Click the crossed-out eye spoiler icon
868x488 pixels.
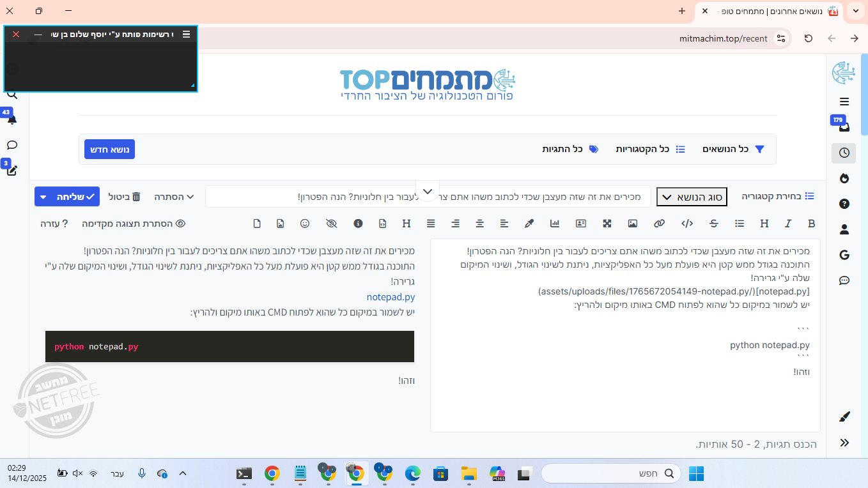coord(331,224)
